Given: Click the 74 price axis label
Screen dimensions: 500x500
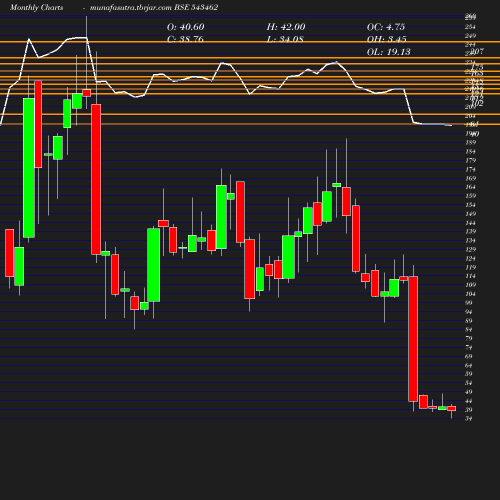Looking at the screenshot, I should click(469, 347).
